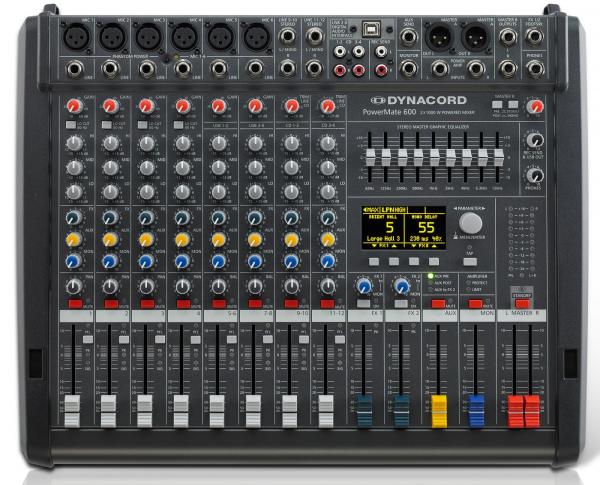
Task: Click the LINE 9-10 stereo L/mono jack
Action: [x=287, y=37]
